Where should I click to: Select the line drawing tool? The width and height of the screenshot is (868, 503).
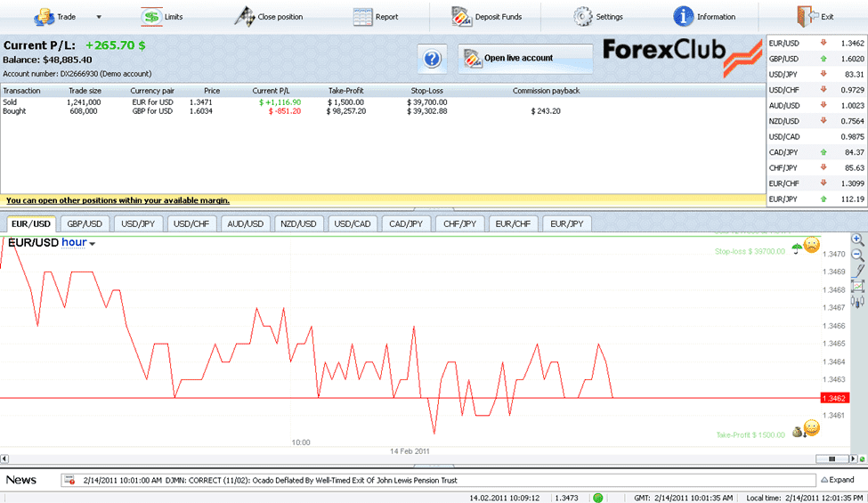(857, 270)
